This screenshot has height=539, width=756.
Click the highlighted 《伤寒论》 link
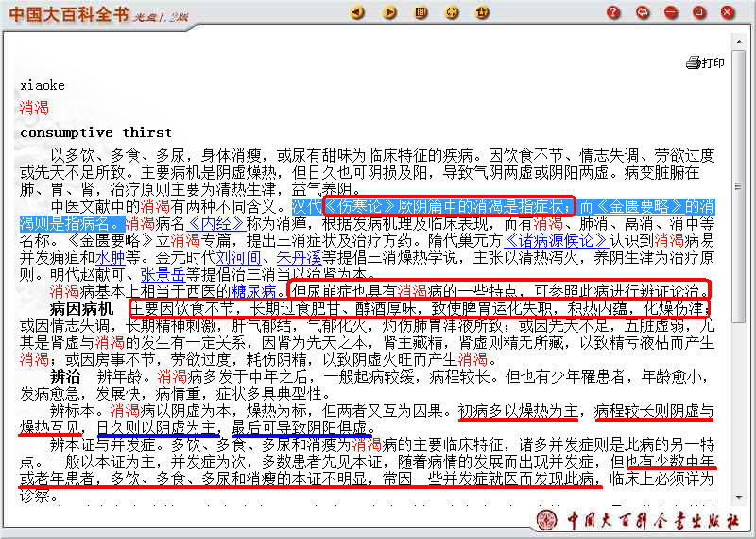(360, 206)
